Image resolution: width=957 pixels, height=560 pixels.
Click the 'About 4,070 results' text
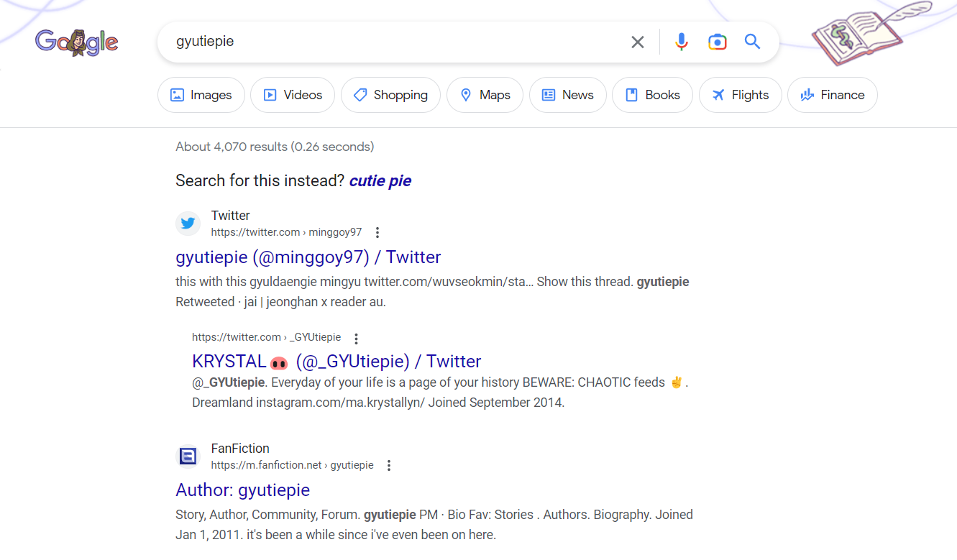click(x=275, y=147)
